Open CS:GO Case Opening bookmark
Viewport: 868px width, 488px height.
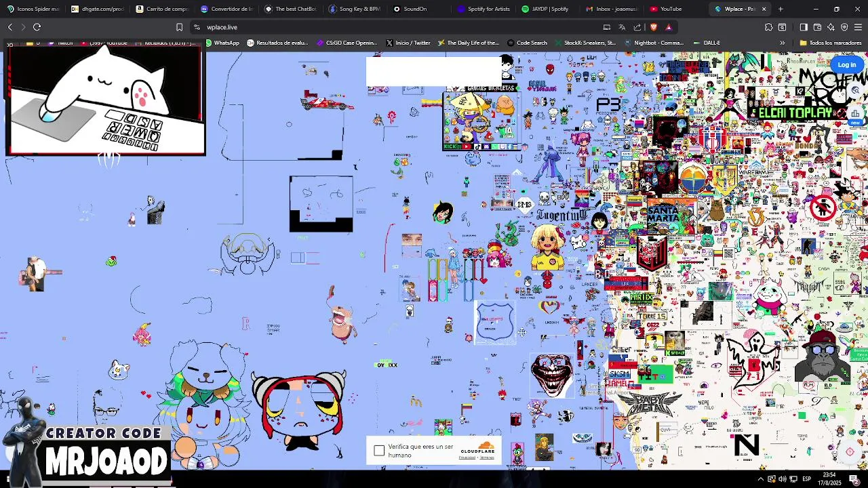point(347,43)
